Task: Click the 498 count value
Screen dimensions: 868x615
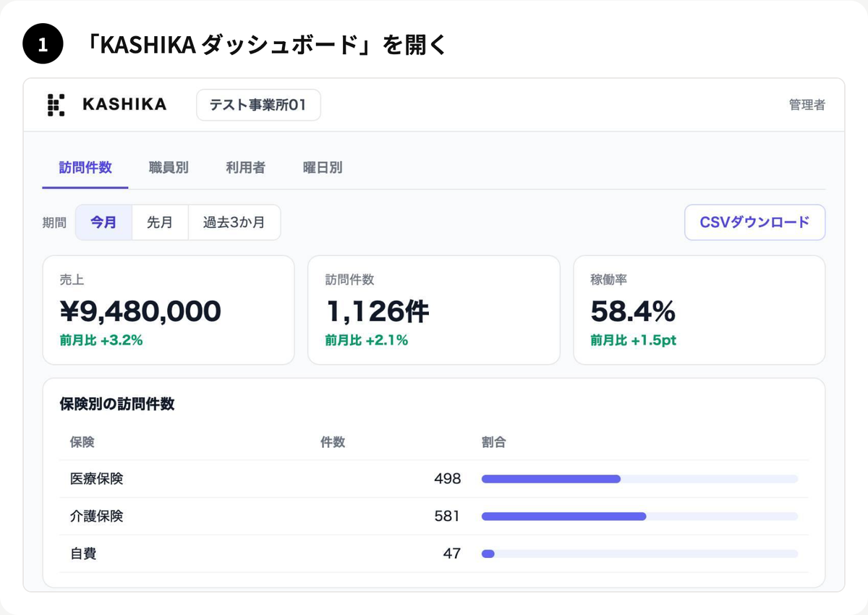Action: (448, 479)
